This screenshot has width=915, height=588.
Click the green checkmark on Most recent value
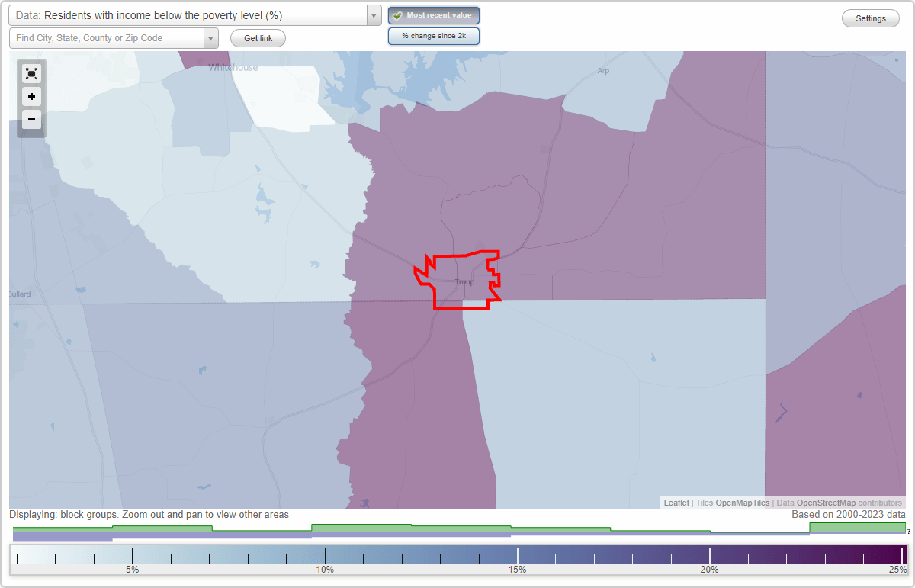(398, 14)
